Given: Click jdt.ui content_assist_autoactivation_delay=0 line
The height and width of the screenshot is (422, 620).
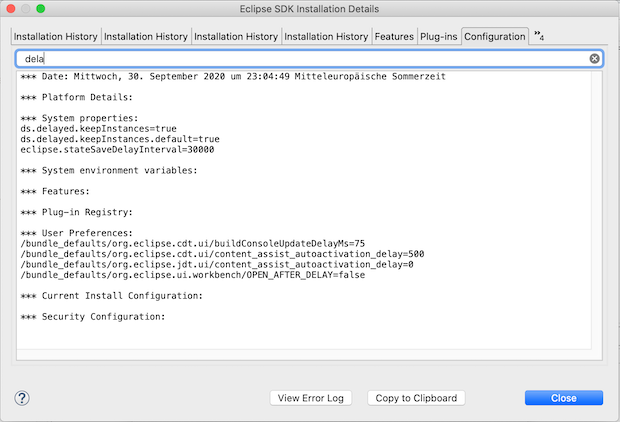Looking at the screenshot, I should 217,264.
